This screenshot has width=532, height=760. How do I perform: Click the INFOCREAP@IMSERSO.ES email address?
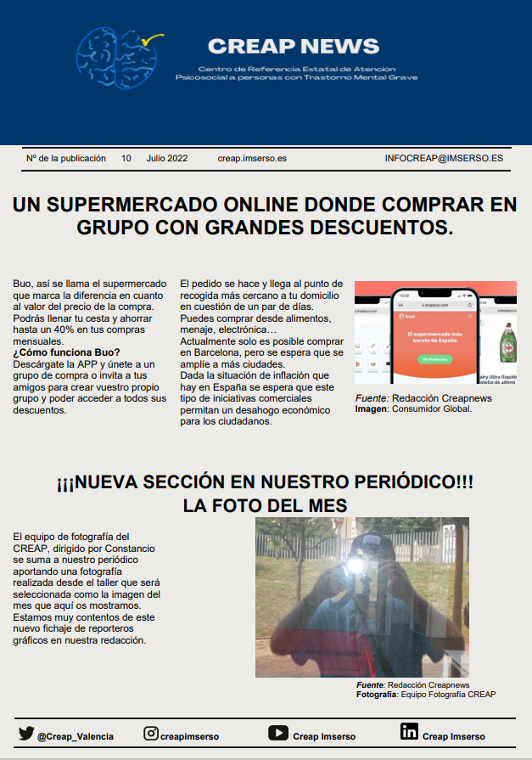tap(444, 158)
